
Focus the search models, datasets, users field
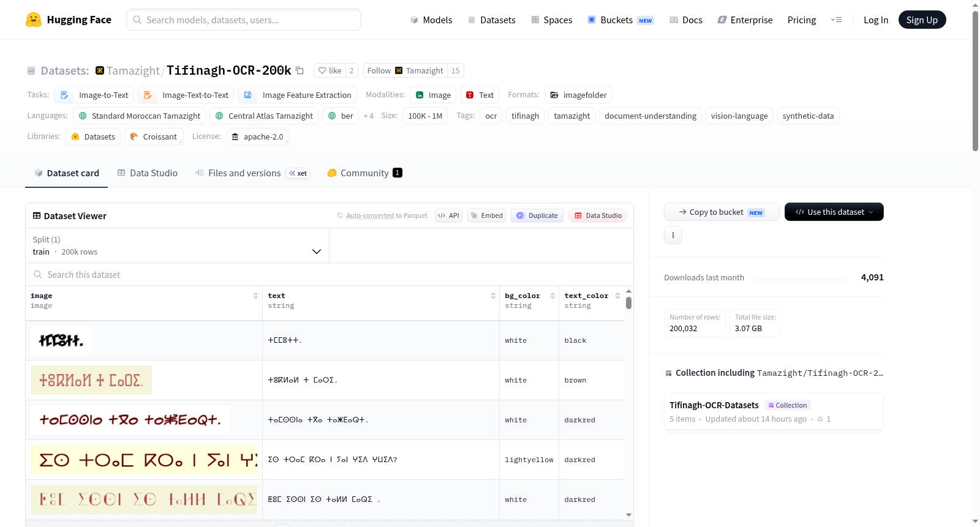pyautogui.click(x=244, y=20)
